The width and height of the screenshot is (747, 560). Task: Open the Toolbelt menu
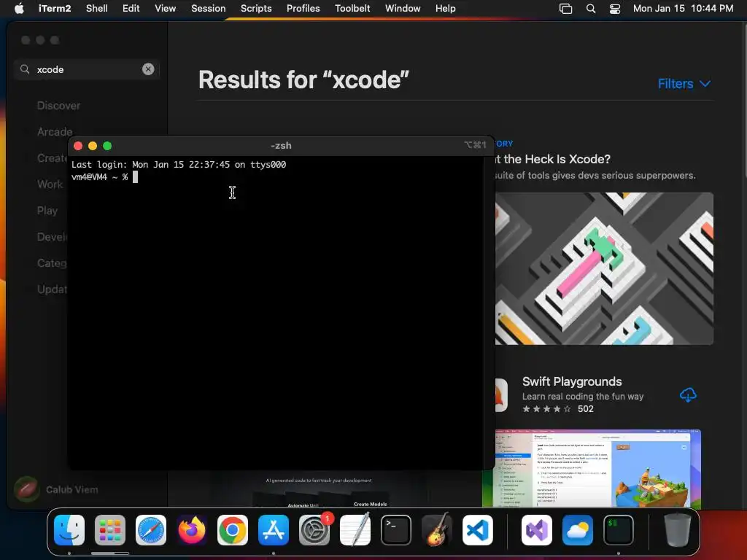pyautogui.click(x=352, y=8)
